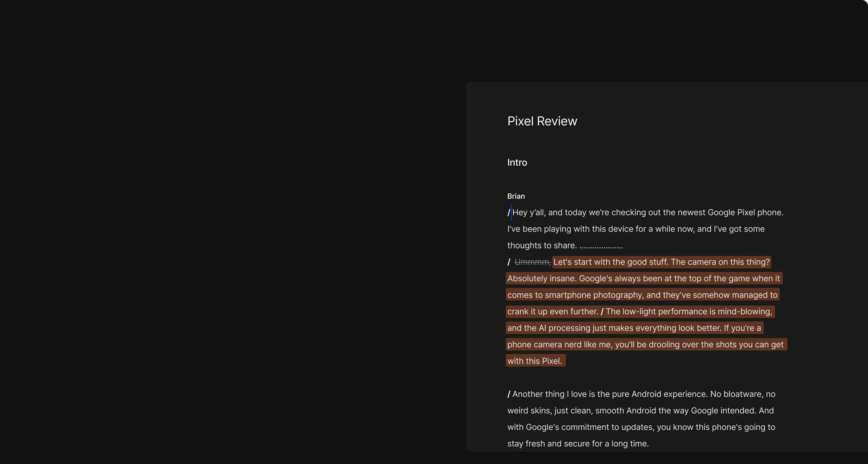The width and height of the screenshot is (868, 464).
Task: Click the words 'AI processing' in highlight
Action: (564, 328)
